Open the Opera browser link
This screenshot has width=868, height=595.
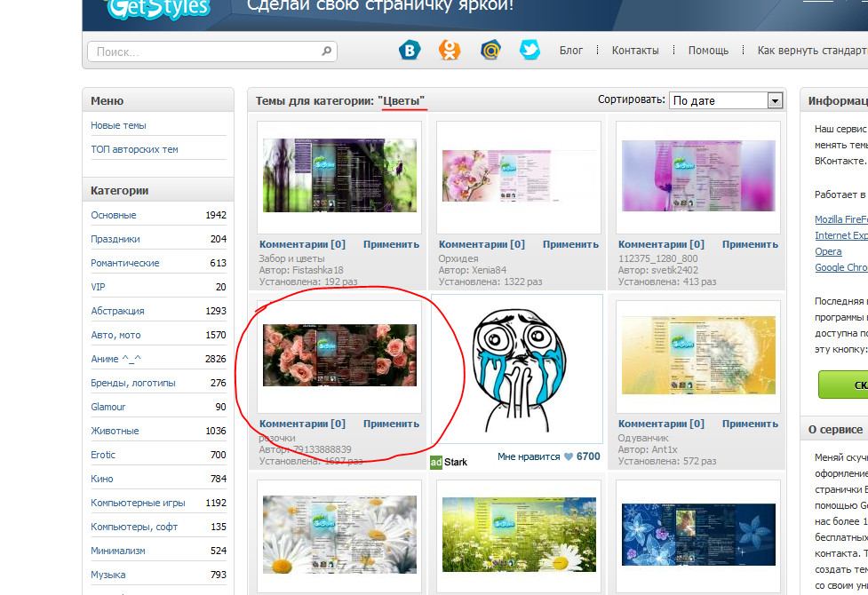pyautogui.click(x=828, y=252)
